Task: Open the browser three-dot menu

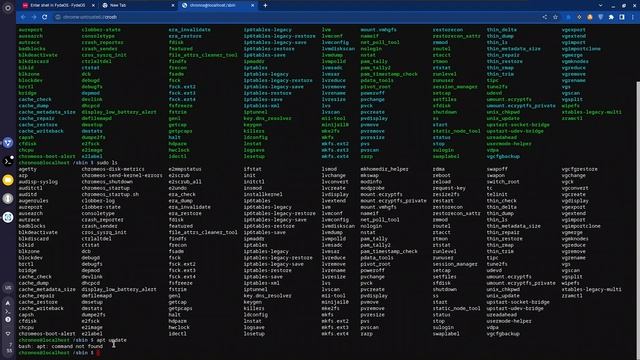Action: (633, 17)
